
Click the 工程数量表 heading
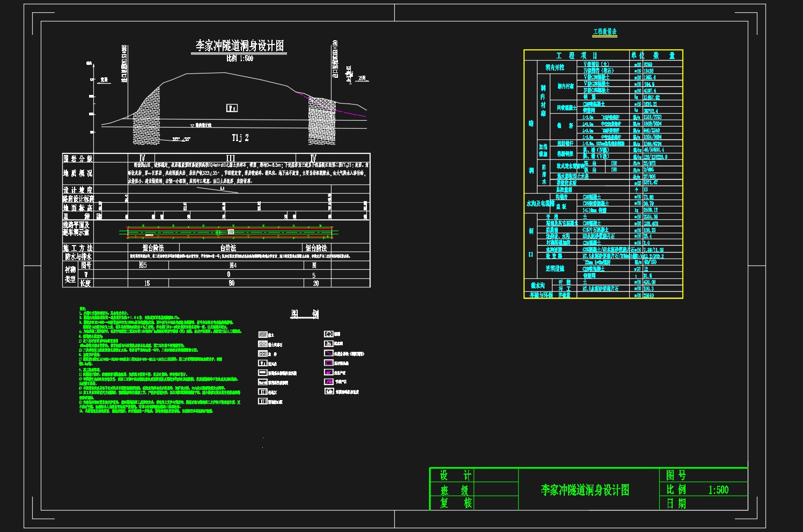605,32
